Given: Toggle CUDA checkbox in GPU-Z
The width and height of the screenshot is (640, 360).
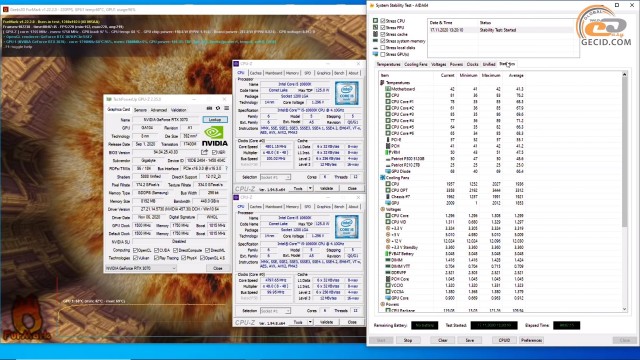Looking at the screenshot, I should click(156, 250).
